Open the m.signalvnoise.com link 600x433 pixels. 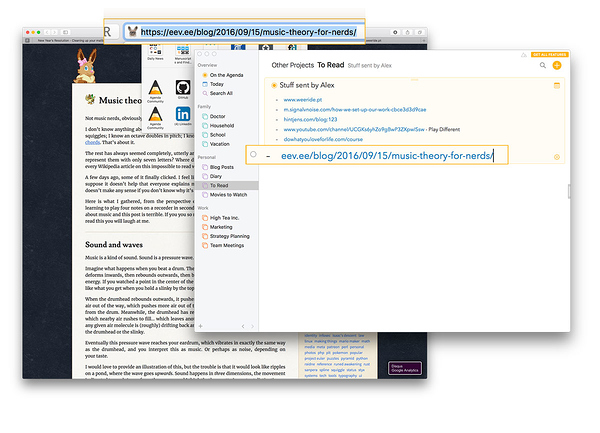(x=355, y=110)
